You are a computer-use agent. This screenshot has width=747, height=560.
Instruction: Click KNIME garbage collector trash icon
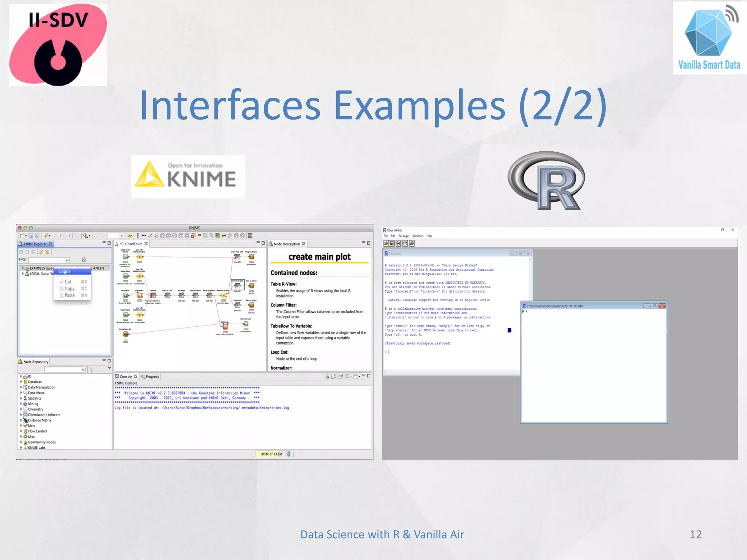tap(289, 454)
